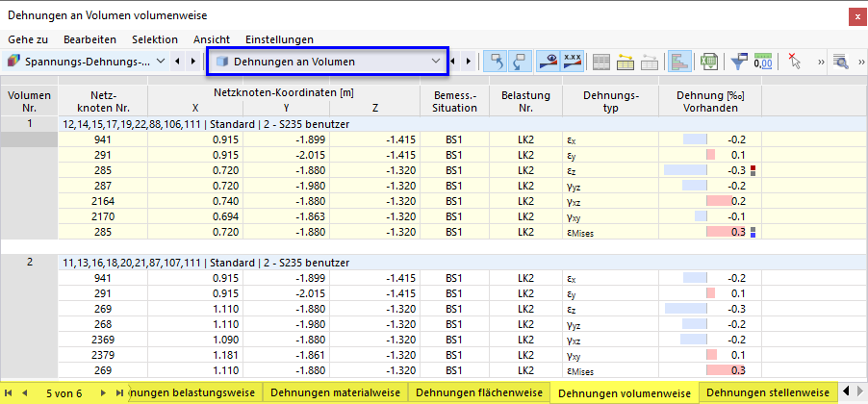Go to previous table right of Dehnungen dropdown
Viewport: 868px width, 404px height.
click(x=453, y=62)
